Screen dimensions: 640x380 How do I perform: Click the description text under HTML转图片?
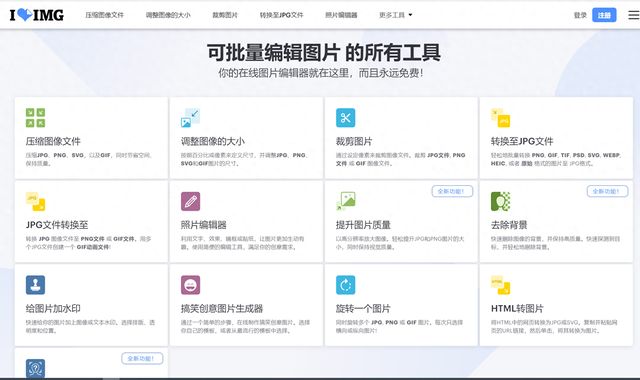554,327
